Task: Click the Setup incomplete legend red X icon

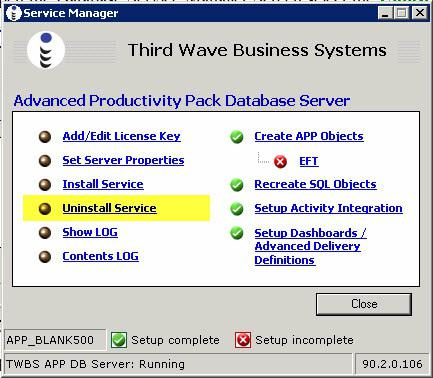Action: point(243,340)
